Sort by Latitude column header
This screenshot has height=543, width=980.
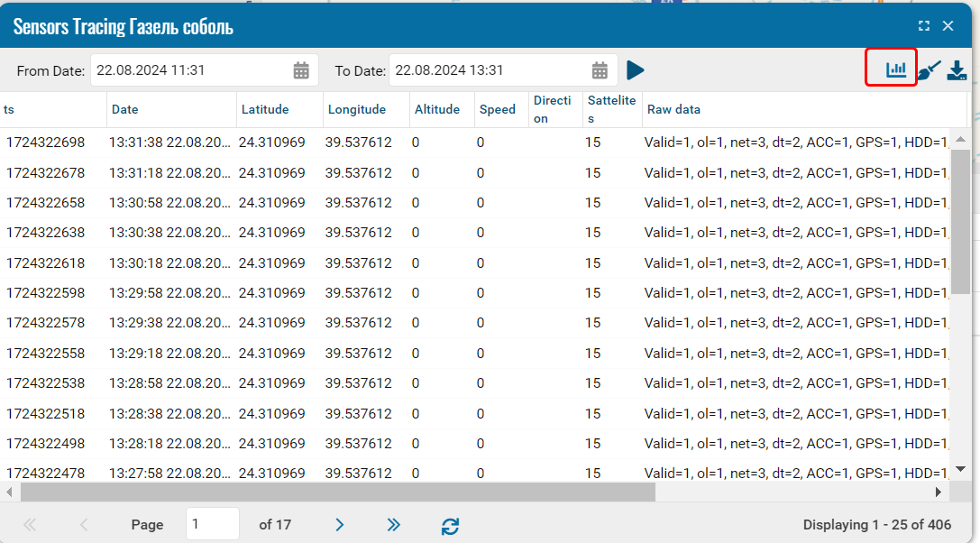point(279,109)
